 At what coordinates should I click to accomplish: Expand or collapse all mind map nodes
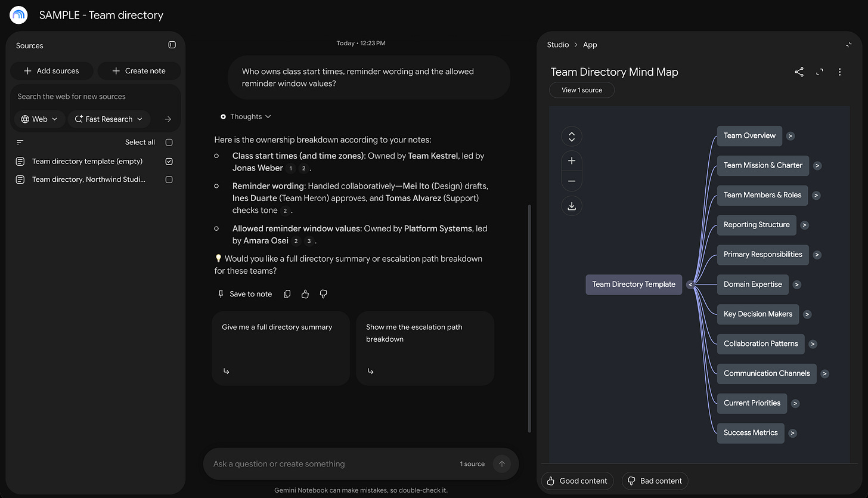(572, 137)
